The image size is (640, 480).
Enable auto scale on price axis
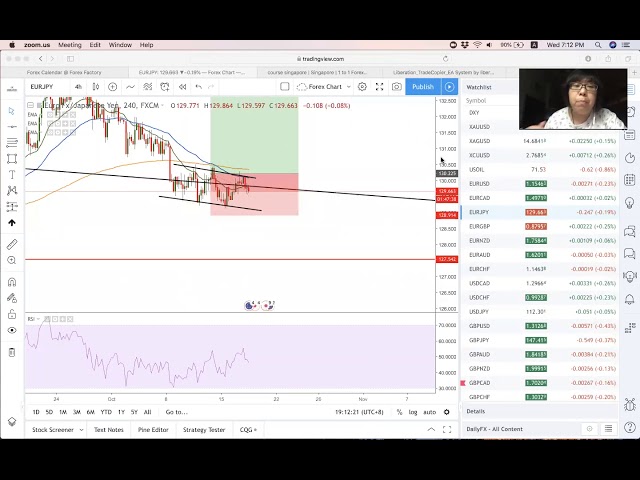click(x=429, y=412)
